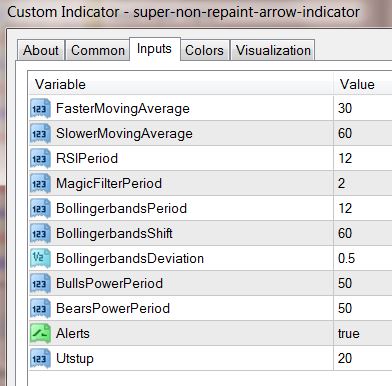
Task: Click the BearsPowerPeriod integer icon
Action: 40,308
